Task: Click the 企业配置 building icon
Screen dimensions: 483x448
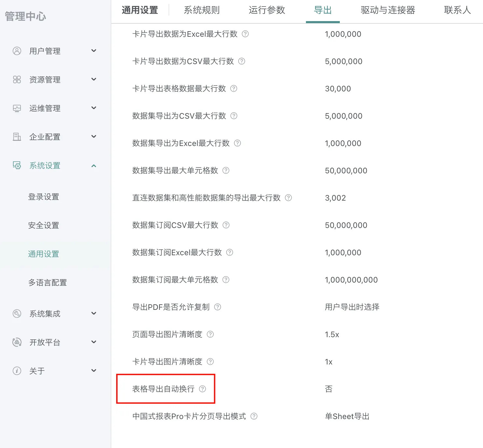Action: (17, 137)
